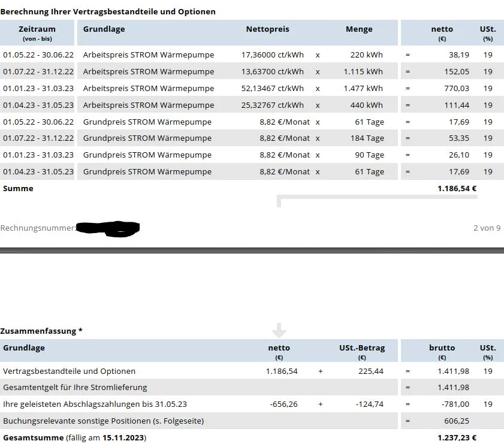Click the 'Zusammenfassung *' heading
This screenshot has height=444, width=504.
click(x=41, y=331)
